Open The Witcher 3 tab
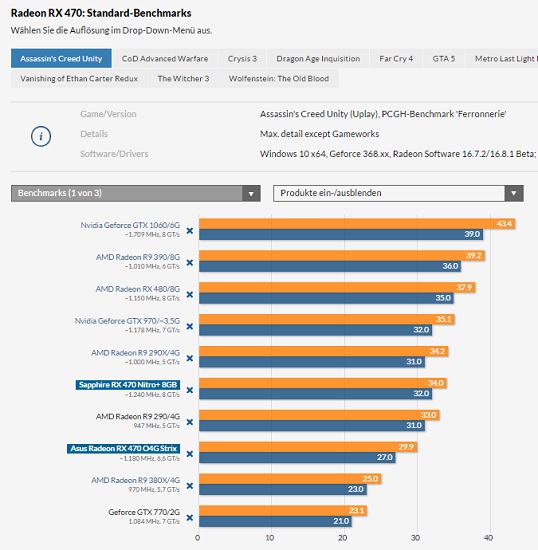538x550 pixels. point(183,79)
